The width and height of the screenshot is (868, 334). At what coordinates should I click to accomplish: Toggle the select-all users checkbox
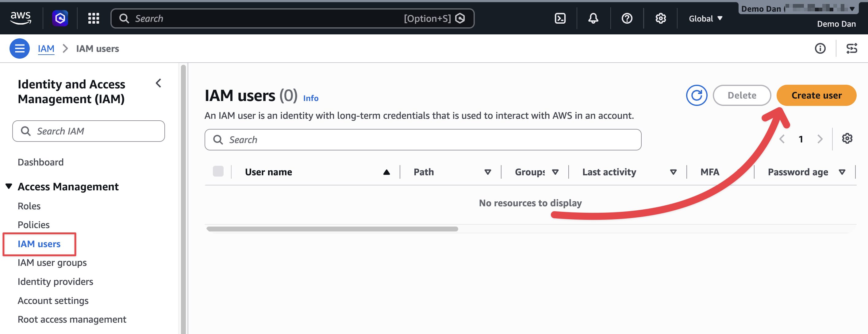point(218,171)
